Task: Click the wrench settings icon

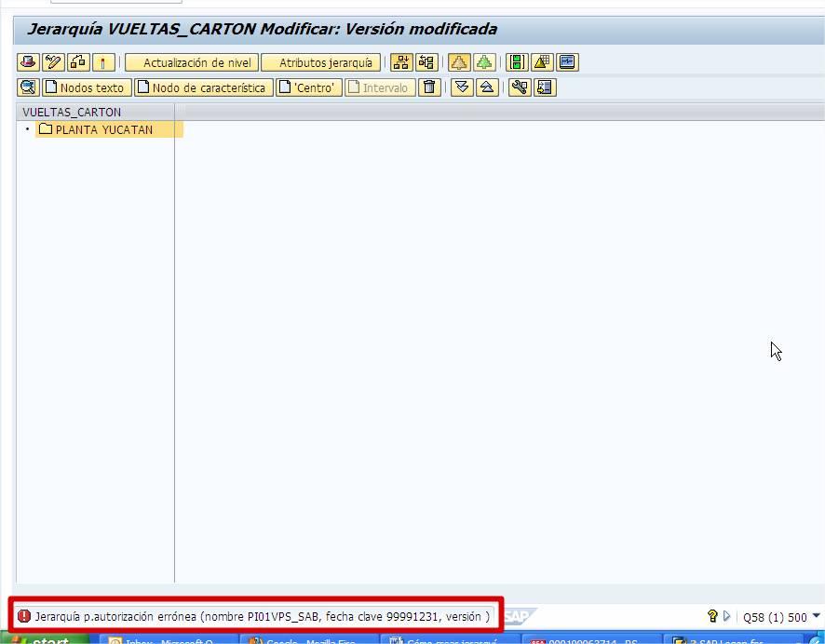Action: coord(520,87)
